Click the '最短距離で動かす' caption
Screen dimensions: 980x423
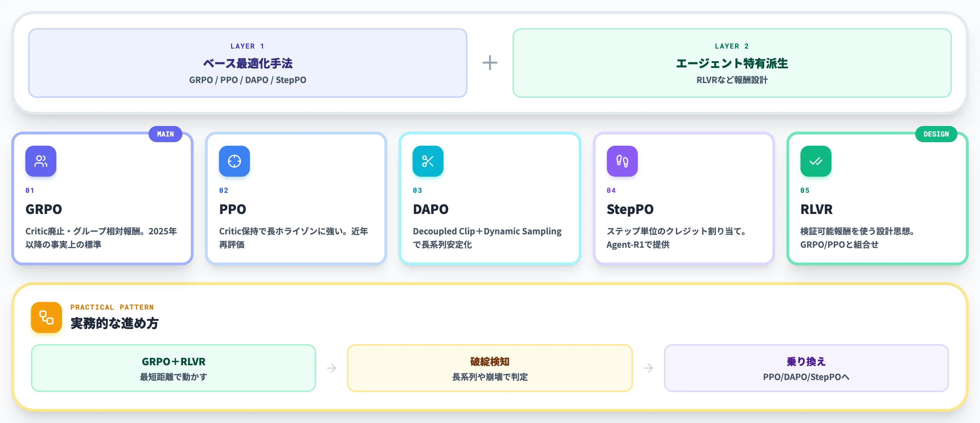tap(174, 377)
